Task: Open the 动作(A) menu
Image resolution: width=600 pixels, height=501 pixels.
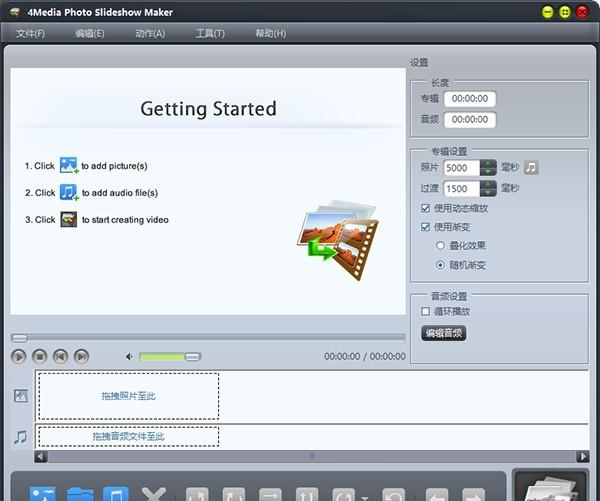Action: (150, 34)
